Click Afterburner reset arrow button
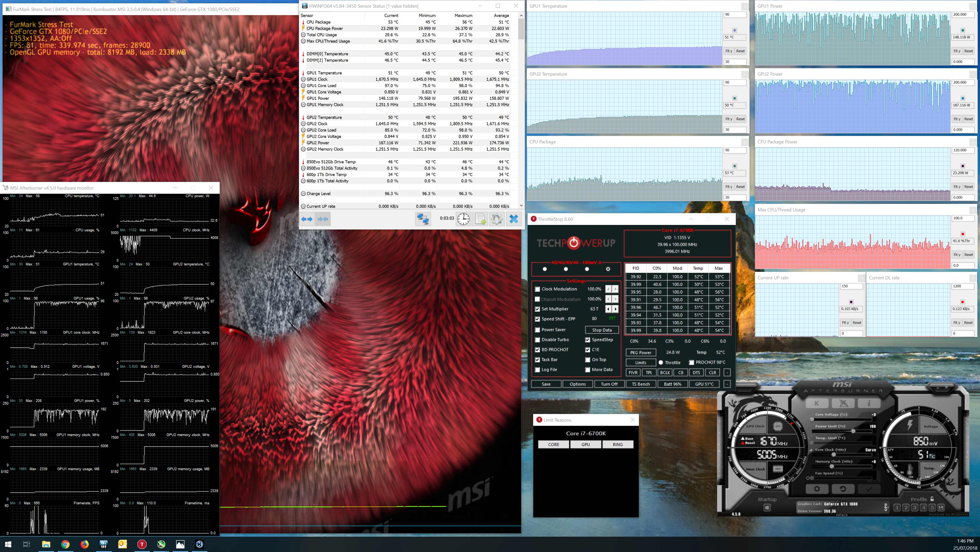 (x=843, y=489)
